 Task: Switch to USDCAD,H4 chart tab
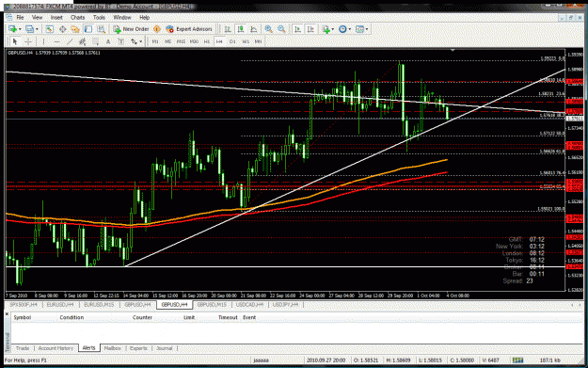pos(249,305)
